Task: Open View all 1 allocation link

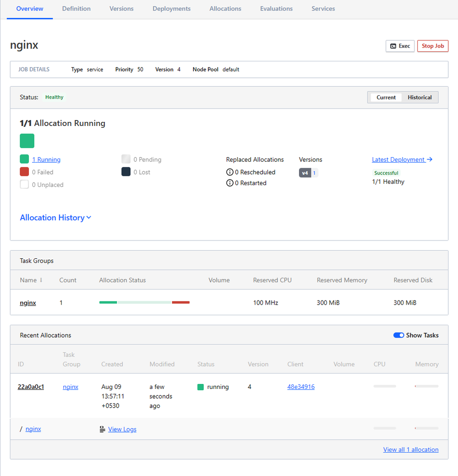Action: pyautogui.click(x=411, y=449)
